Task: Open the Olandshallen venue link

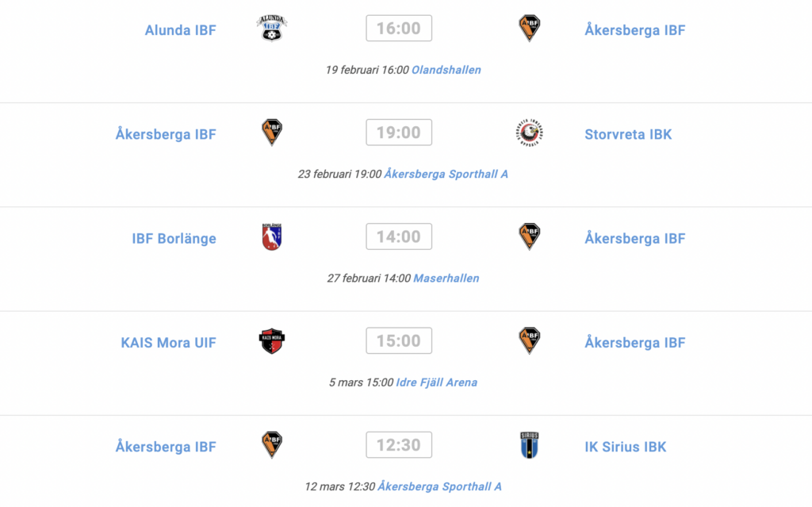Action: click(x=446, y=70)
